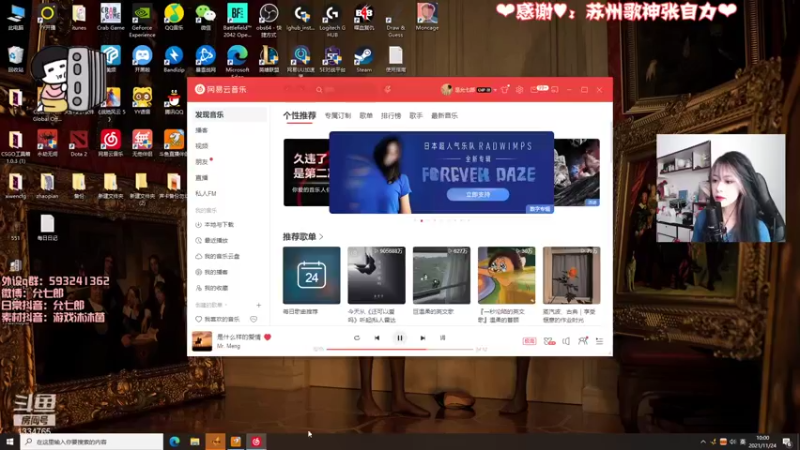Pause the current song in NetEase Music

coord(399,338)
